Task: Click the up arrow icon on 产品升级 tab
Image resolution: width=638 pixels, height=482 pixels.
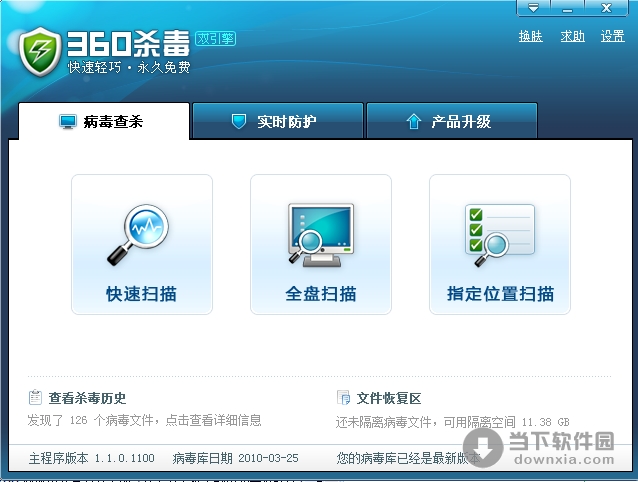Action: [x=413, y=121]
